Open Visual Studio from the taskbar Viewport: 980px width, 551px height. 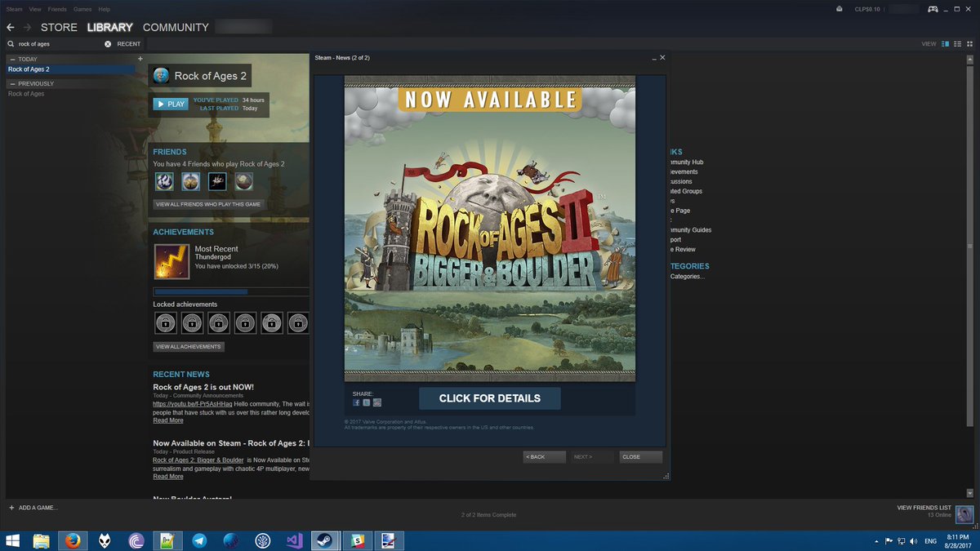click(x=294, y=540)
